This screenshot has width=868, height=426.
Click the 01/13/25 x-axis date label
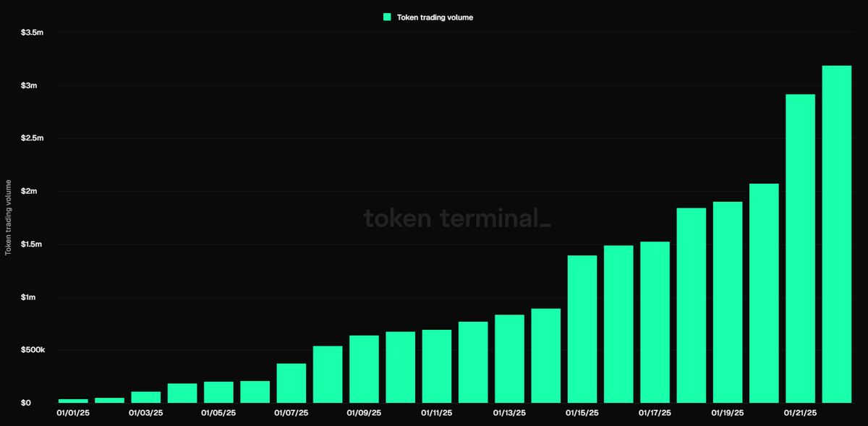(x=509, y=414)
